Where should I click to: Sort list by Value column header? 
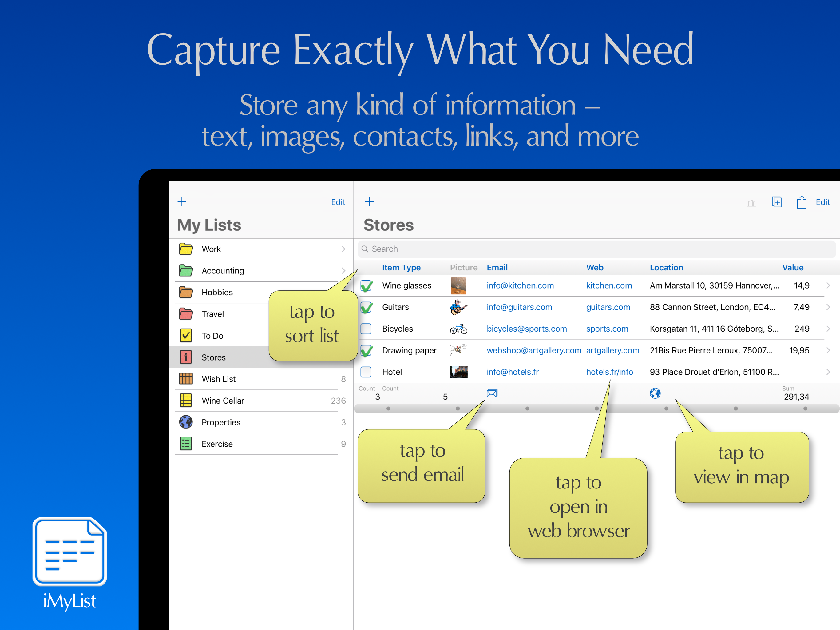tap(793, 268)
